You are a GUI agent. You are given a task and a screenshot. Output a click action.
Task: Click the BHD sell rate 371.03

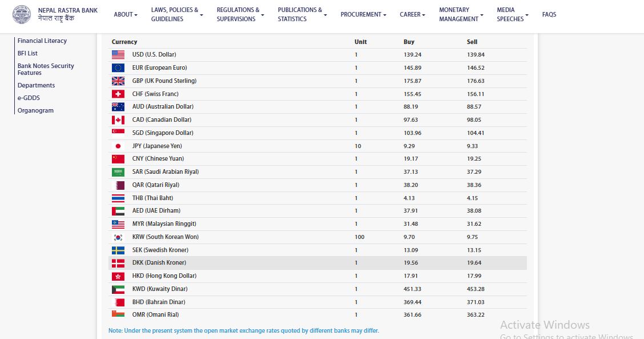[x=476, y=302]
